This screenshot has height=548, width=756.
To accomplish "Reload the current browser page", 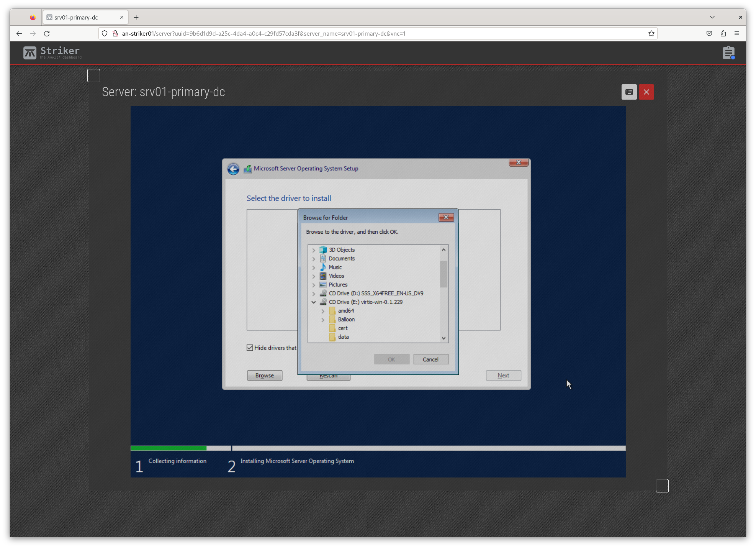I will coord(47,34).
